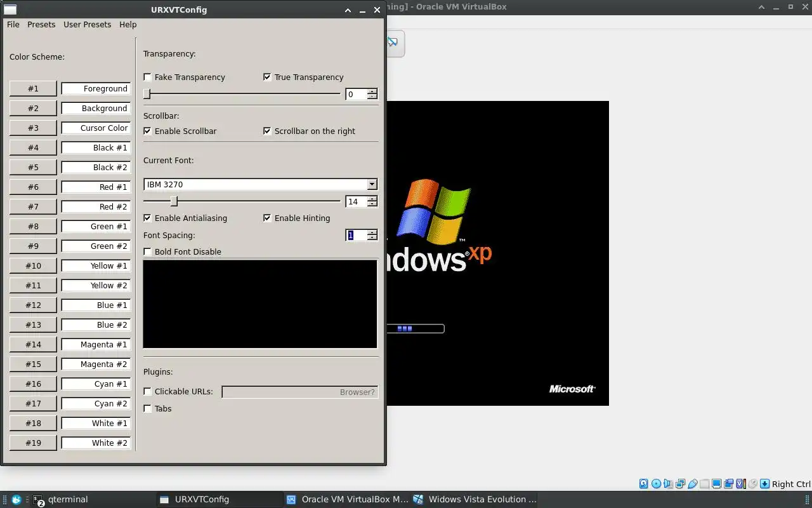Click the font size slider handle

(174, 201)
